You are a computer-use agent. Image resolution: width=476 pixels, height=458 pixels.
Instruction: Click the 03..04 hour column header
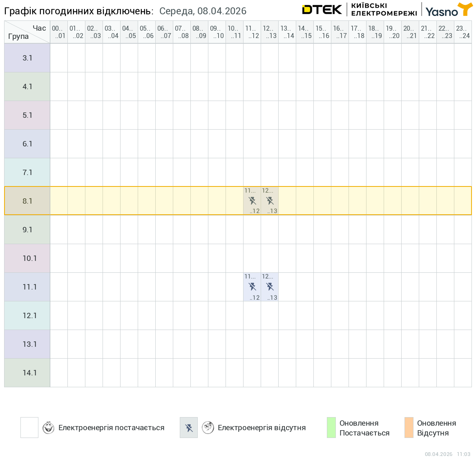(112, 32)
